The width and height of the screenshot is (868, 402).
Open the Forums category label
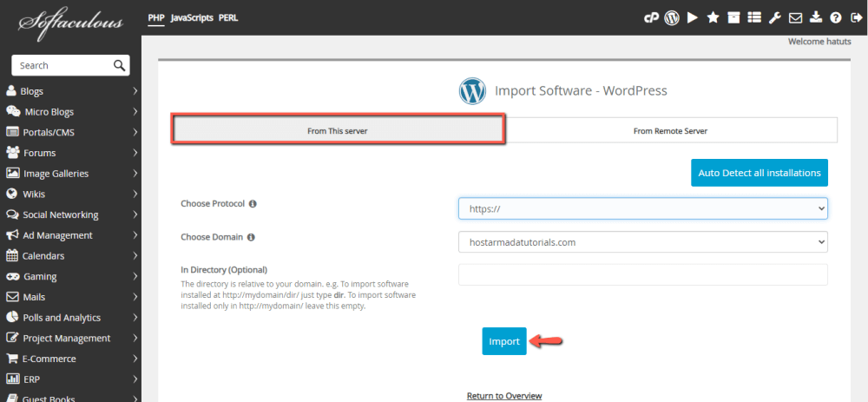point(39,153)
